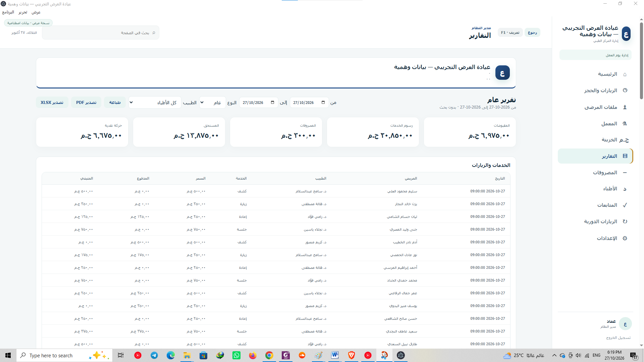Open calendar picker of the من date
This screenshot has width=644, height=362.
pyautogui.click(x=323, y=103)
